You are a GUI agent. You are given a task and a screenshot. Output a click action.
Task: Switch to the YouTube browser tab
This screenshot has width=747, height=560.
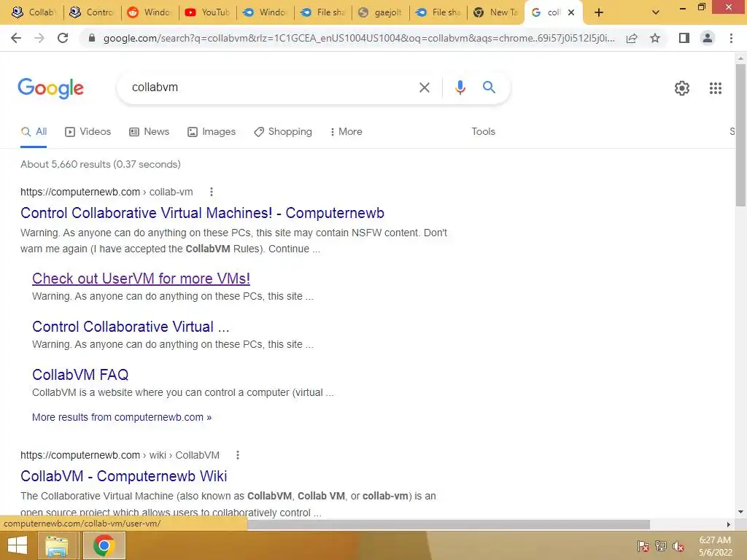pyautogui.click(x=208, y=12)
